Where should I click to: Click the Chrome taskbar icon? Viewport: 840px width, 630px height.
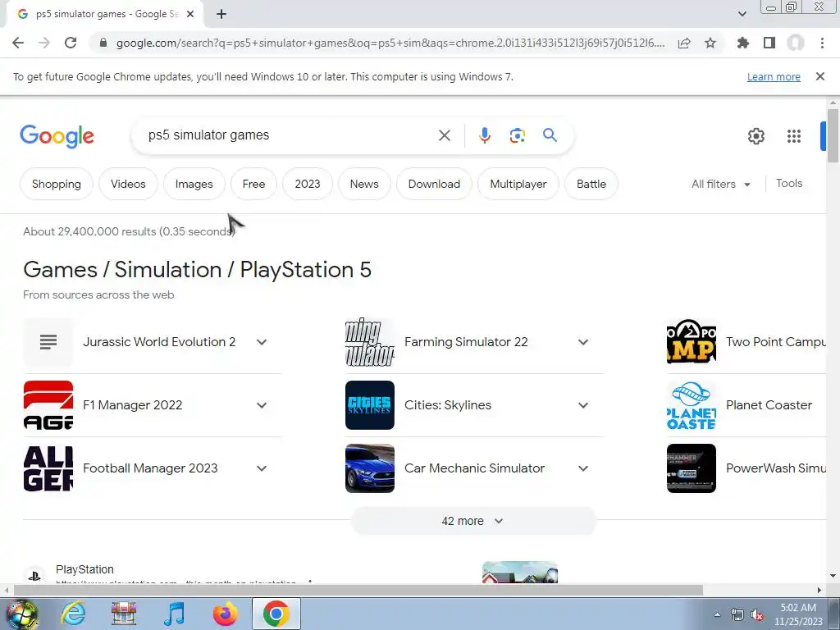(x=276, y=614)
